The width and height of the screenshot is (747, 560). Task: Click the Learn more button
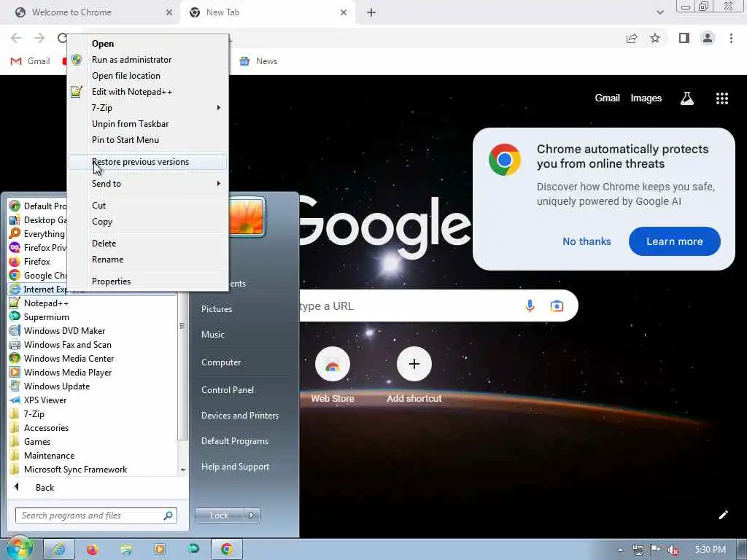[x=674, y=241]
